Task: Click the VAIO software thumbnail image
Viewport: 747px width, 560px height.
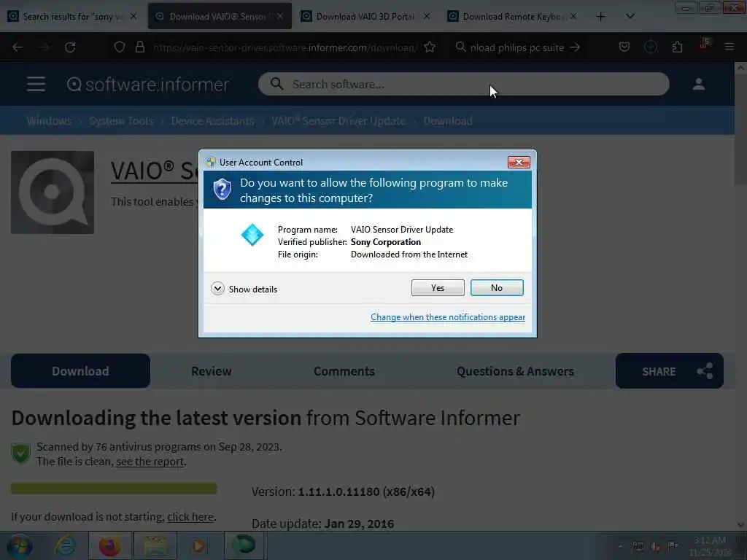Action: pyautogui.click(x=53, y=192)
